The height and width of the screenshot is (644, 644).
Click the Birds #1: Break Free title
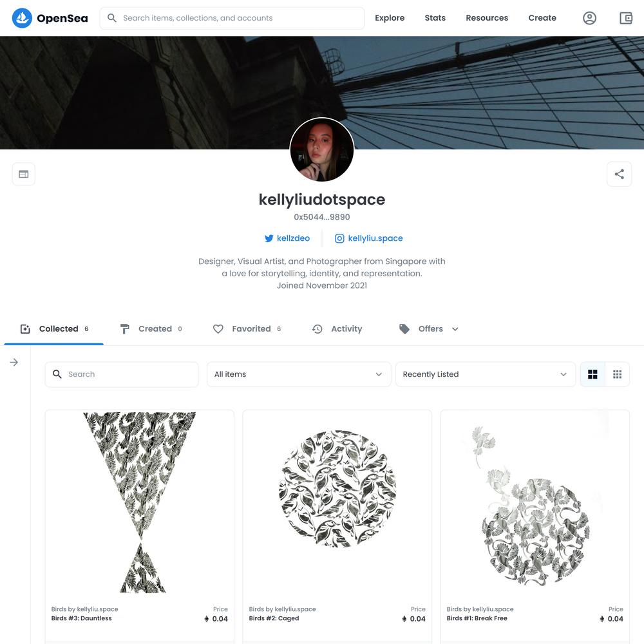point(477,618)
